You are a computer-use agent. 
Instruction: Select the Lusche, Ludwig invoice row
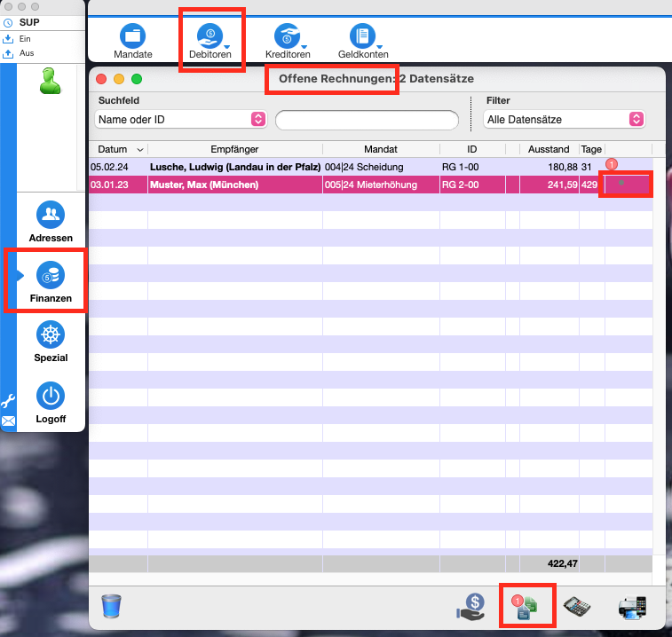(x=371, y=167)
